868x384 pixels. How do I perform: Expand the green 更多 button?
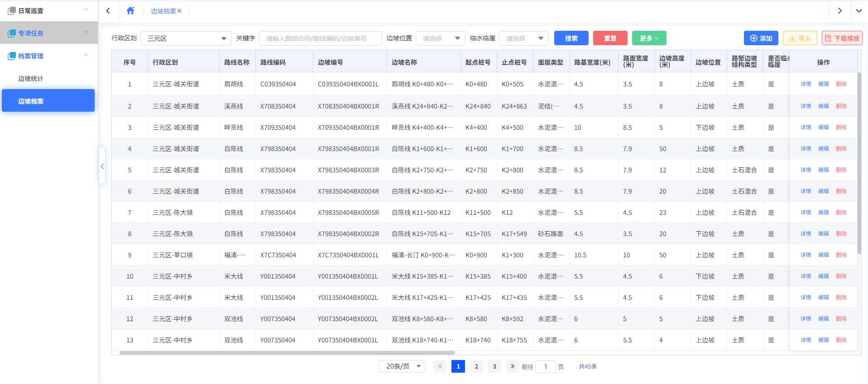tap(649, 38)
